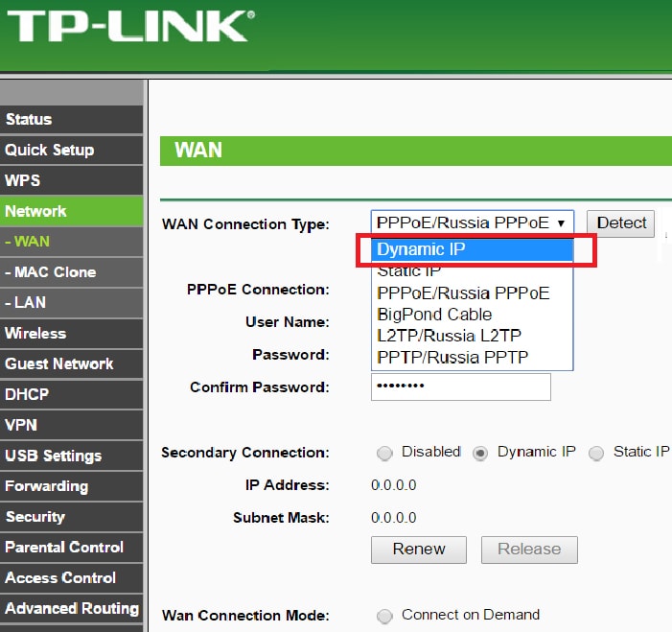Image resolution: width=672 pixels, height=632 pixels.
Task: Click the Password label
Action: (290, 355)
